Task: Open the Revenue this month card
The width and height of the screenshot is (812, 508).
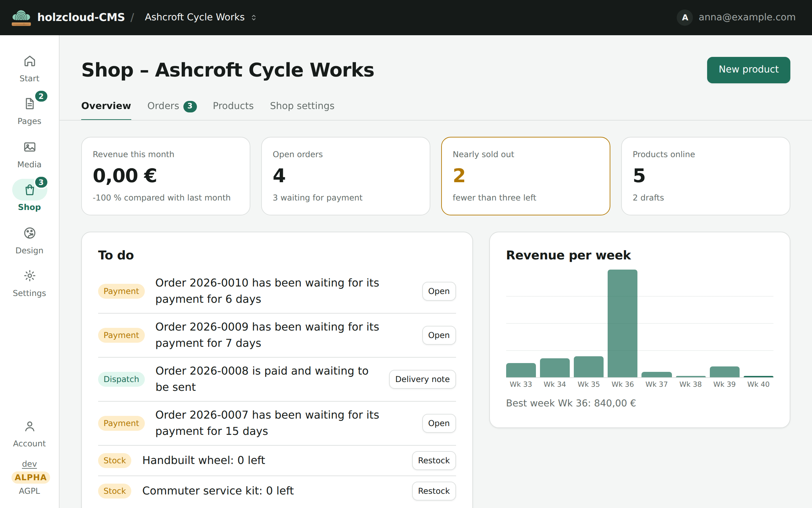Action: click(166, 176)
